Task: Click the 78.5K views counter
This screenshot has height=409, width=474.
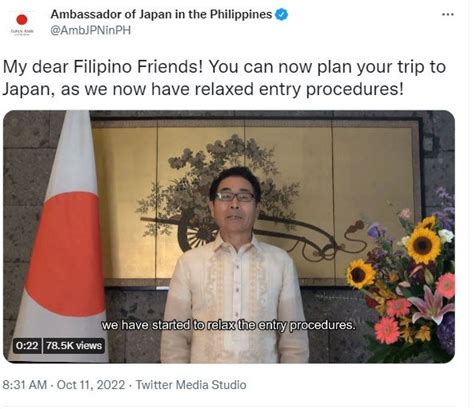Action: click(x=74, y=345)
